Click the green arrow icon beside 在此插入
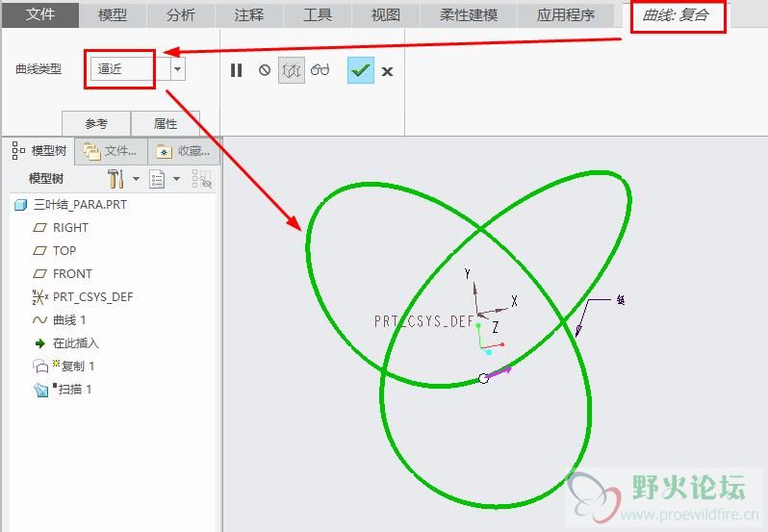The width and height of the screenshot is (768, 532). click(40, 343)
